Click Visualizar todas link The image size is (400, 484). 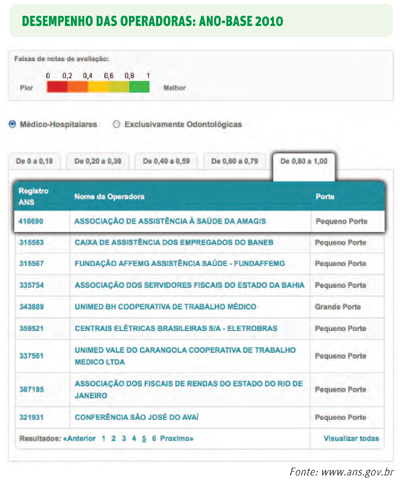(351, 438)
